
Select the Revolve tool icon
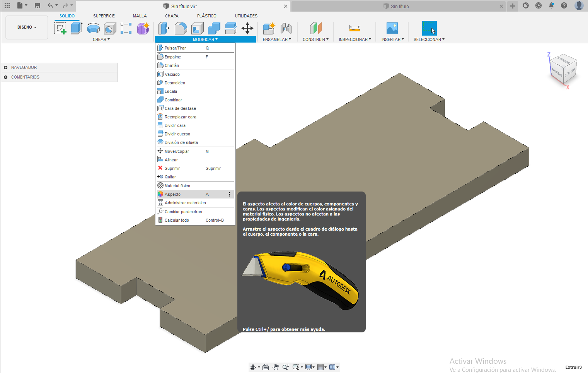94,28
